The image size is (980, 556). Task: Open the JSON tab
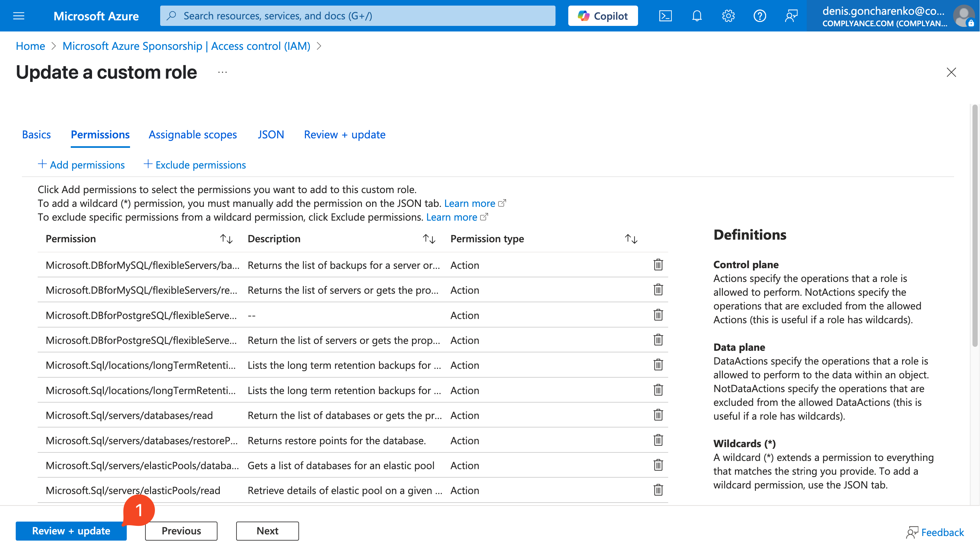pos(271,134)
